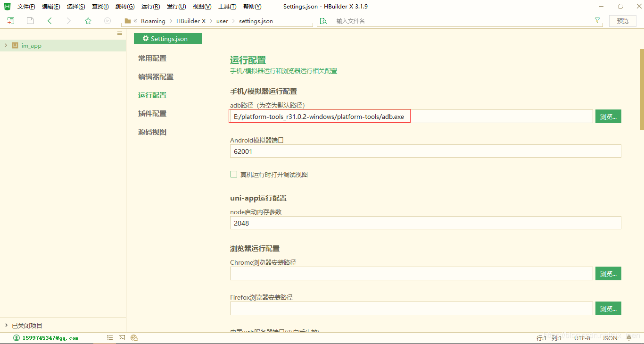Toggle open debug view on device run checkbox
This screenshot has width=644, height=344.
(x=234, y=174)
